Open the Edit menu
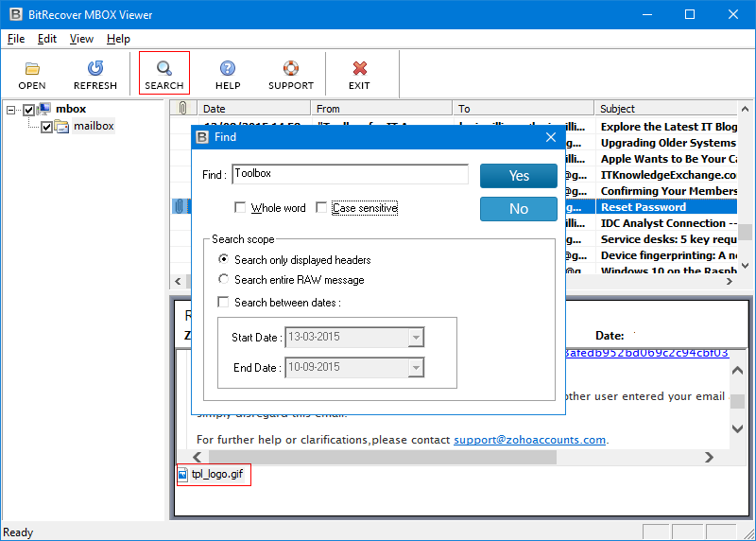Image resolution: width=756 pixels, height=541 pixels. coord(46,39)
